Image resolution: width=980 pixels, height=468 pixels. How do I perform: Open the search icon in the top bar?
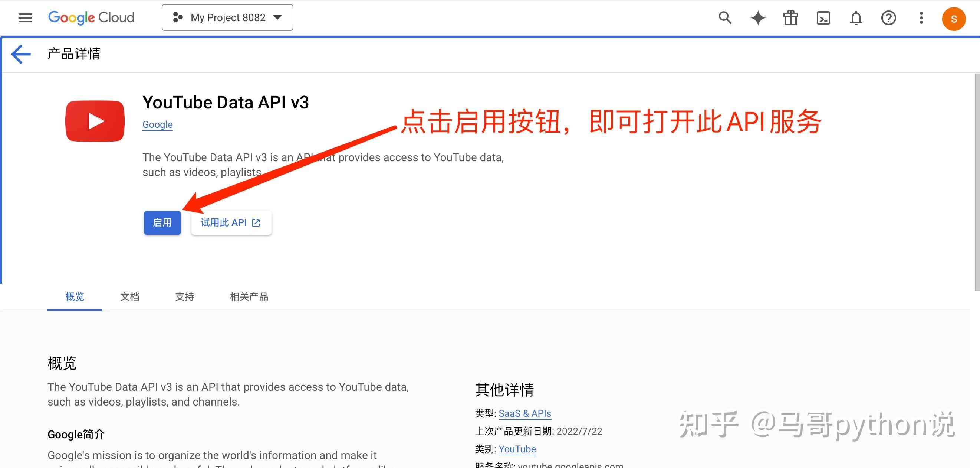point(725,17)
